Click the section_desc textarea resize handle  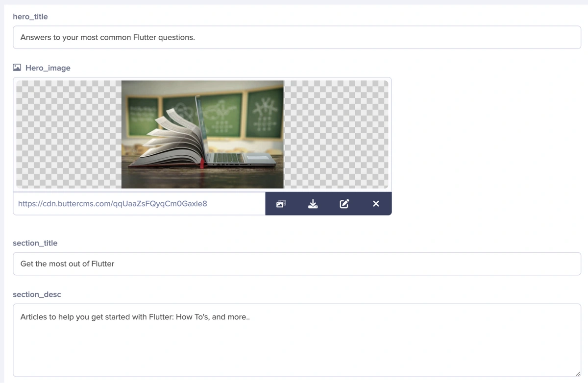point(577,373)
